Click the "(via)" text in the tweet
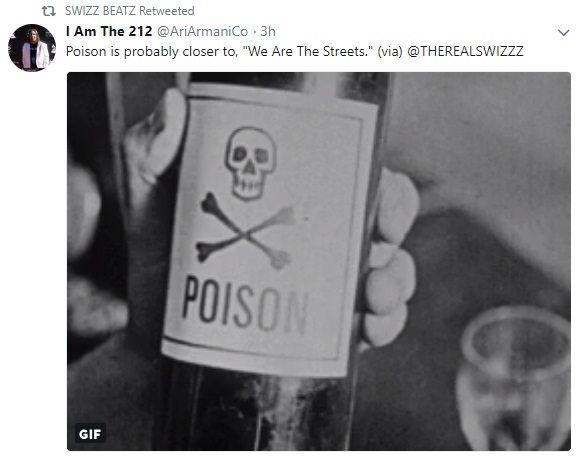Screen dimensions: 583x458 click(x=390, y=51)
